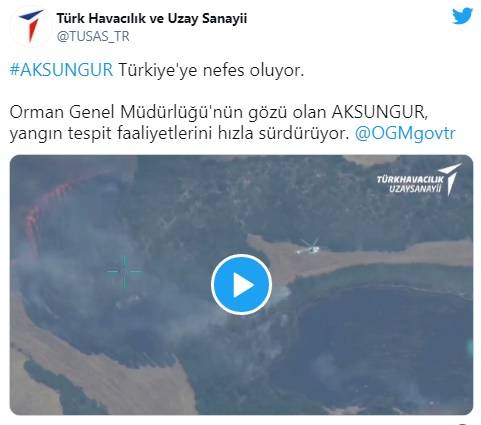This screenshot has width=481, height=425.
Task: Open the TUSAŞ profile avatar logo
Action: tap(30, 26)
